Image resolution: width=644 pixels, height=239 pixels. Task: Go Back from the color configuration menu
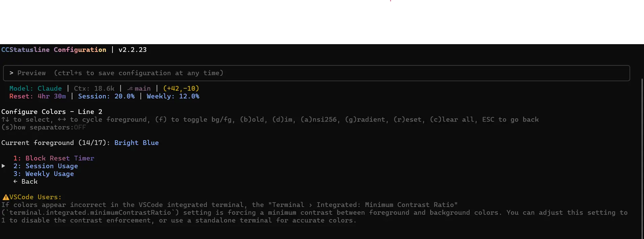click(26, 181)
